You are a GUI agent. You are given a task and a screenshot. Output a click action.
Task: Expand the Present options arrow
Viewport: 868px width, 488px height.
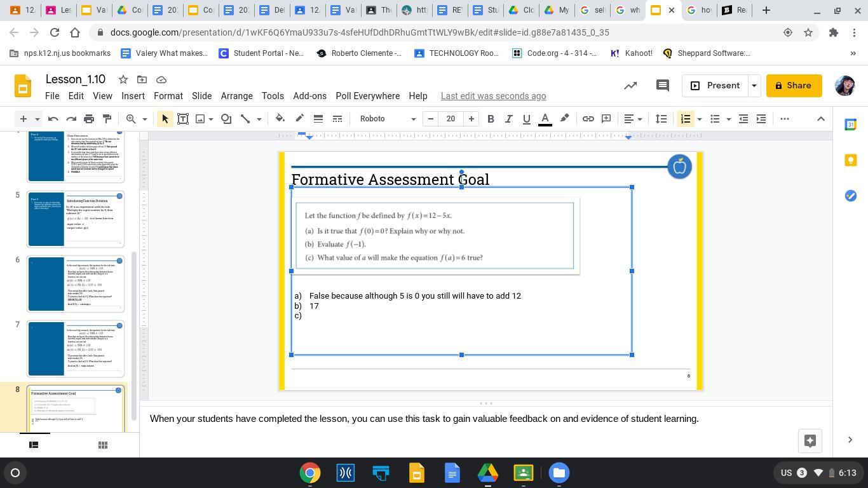[x=754, y=86]
